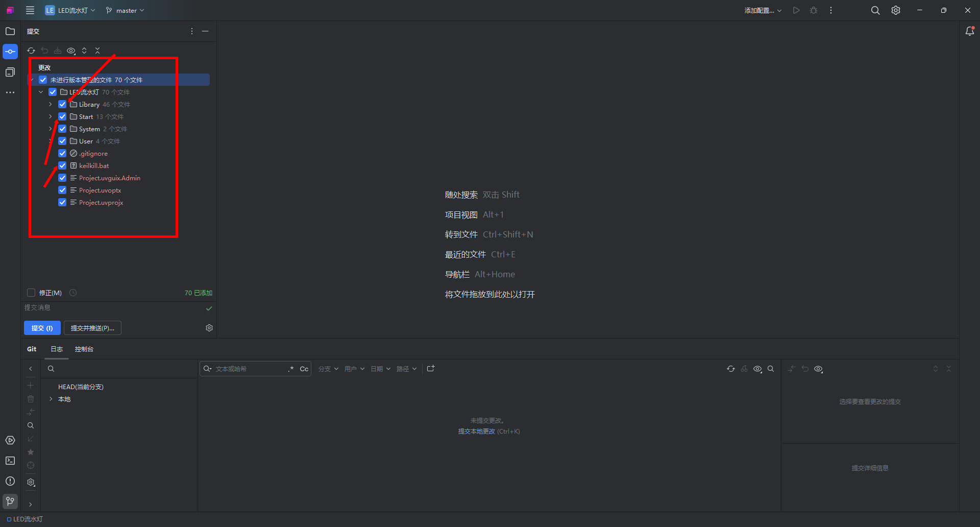Open the Terminal tool window
Viewport: 980px width, 527px height.
coord(10,461)
